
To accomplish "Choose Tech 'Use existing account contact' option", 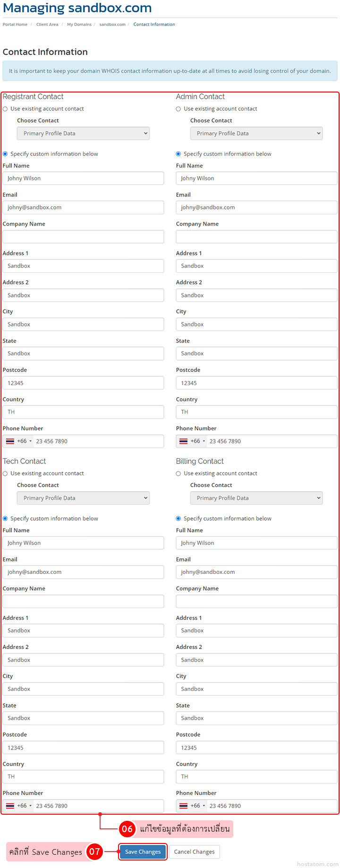I will pos(5,473).
